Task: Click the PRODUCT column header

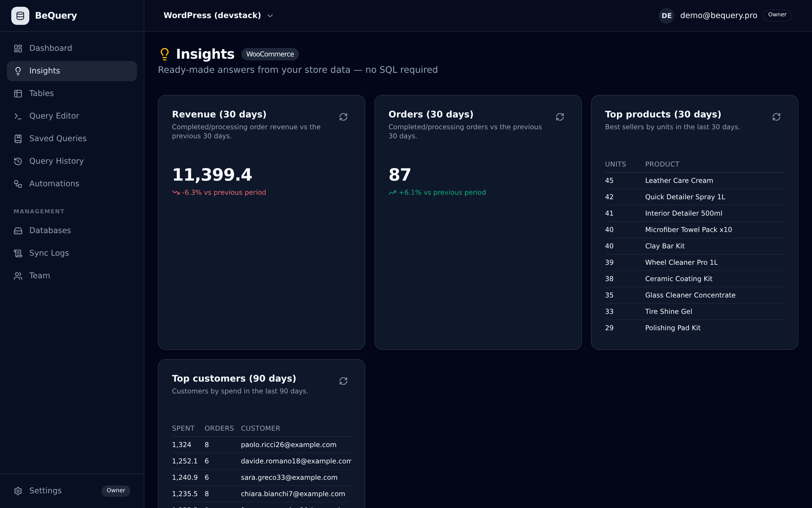Action: [x=662, y=164]
